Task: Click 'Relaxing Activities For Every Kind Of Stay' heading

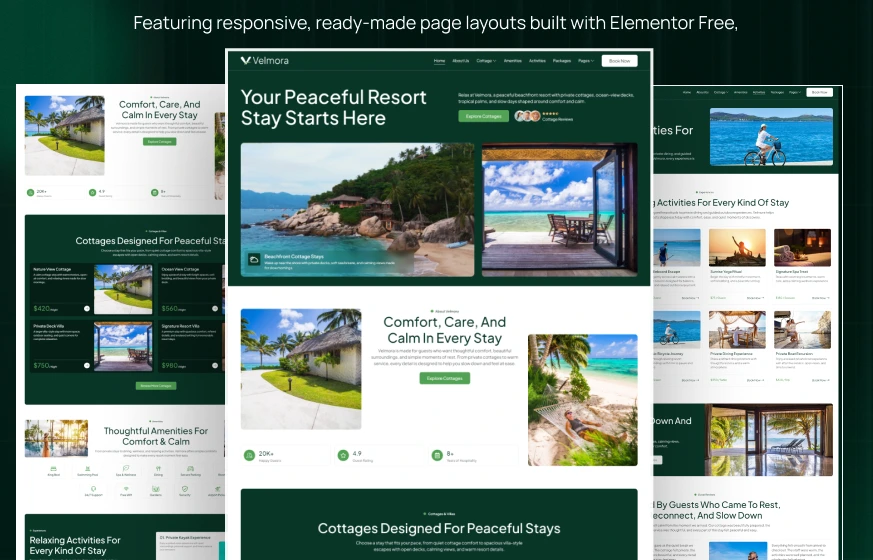Action: click(x=75, y=545)
